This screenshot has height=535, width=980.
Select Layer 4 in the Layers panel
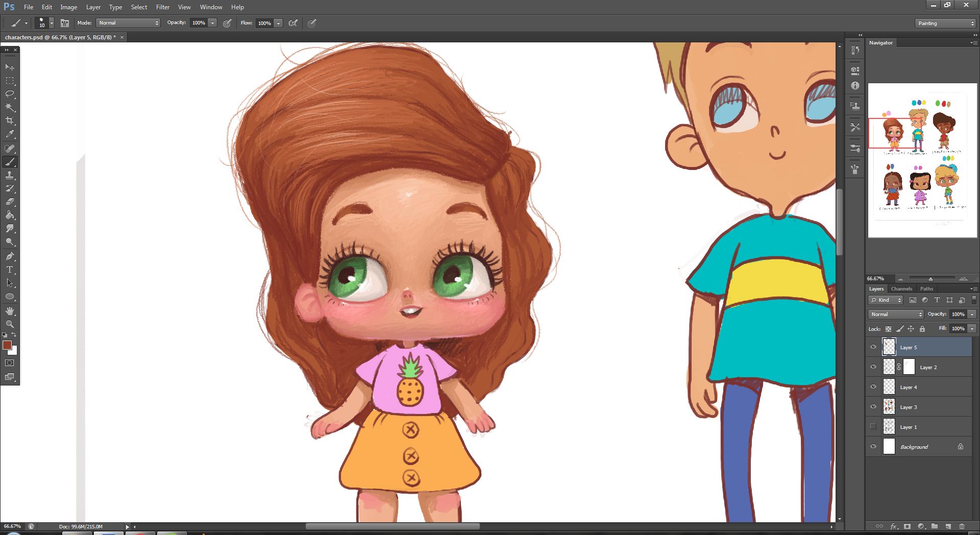tap(919, 387)
